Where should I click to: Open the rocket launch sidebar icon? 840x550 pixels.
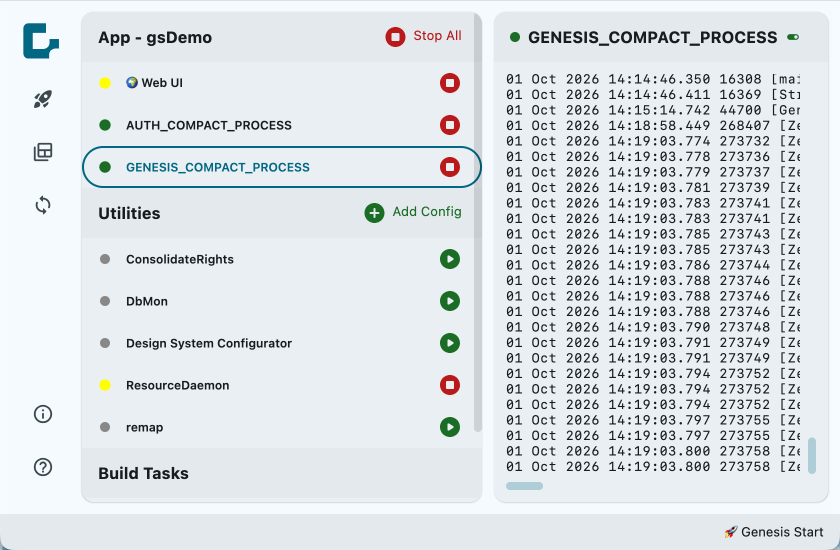click(43, 99)
